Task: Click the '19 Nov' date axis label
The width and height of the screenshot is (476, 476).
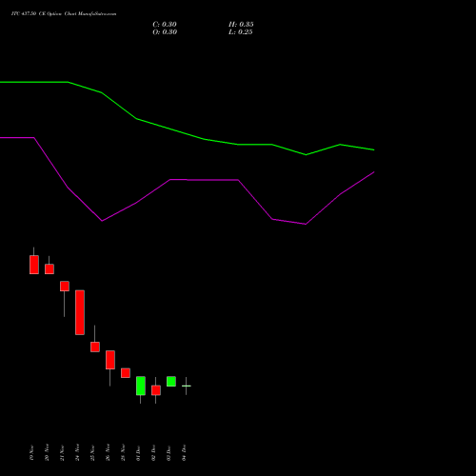Action: point(31,452)
